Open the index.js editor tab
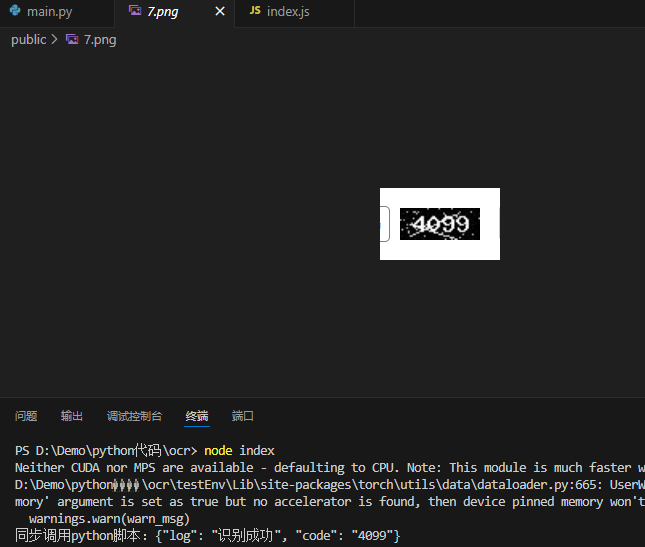Viewport: 645px width, 547px height. tap(294, 13)
